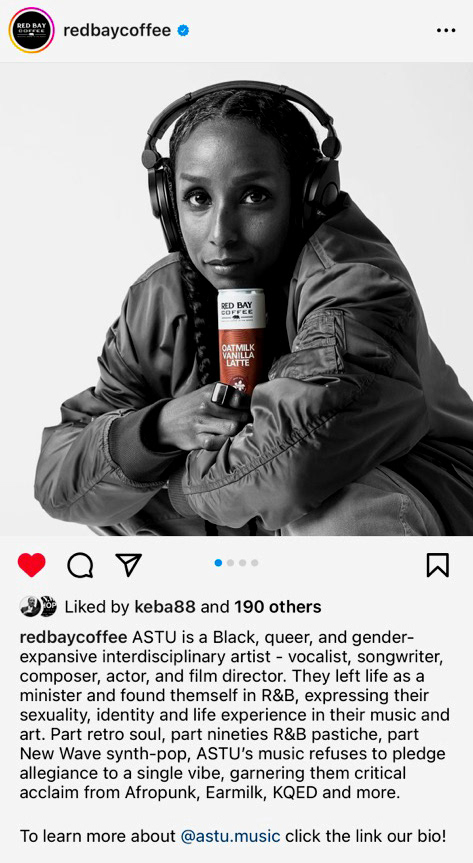Open the Red Bay Coffee profile picture story

[31, 30]
